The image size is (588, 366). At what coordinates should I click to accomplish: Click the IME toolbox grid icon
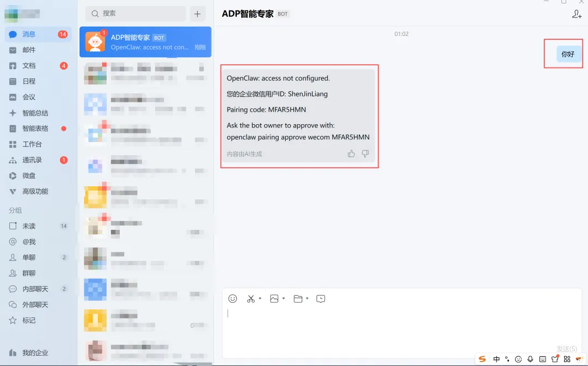point(567,359)
